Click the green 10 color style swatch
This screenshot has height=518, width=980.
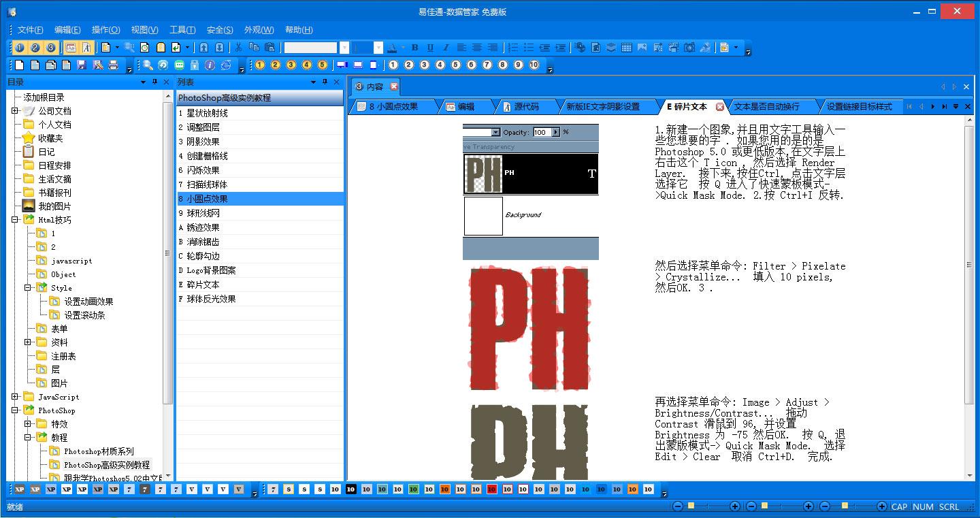point(413,489)
